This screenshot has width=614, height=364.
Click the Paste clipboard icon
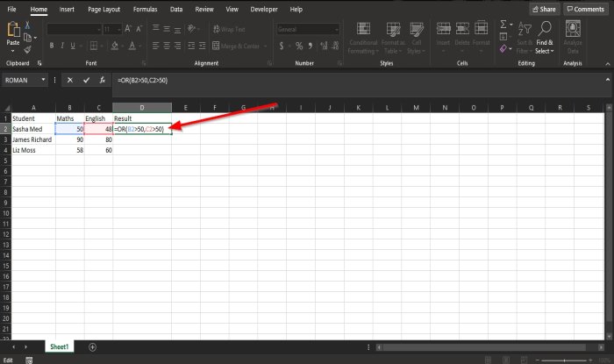point(13,30)
